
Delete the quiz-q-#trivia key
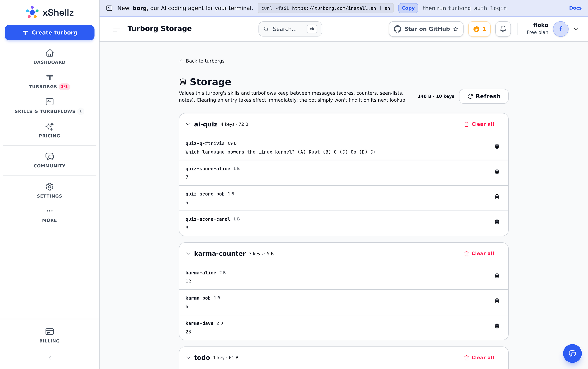(497, 146)
